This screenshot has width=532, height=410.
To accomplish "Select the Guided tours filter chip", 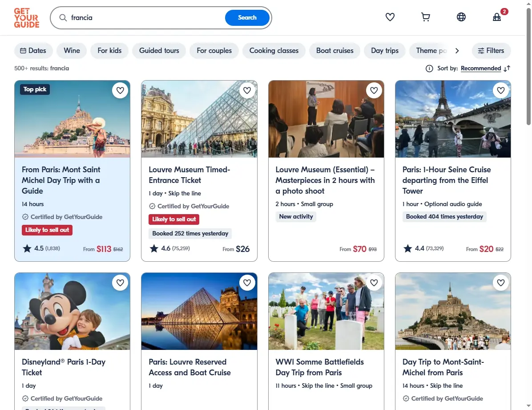I will click(159, 51).
